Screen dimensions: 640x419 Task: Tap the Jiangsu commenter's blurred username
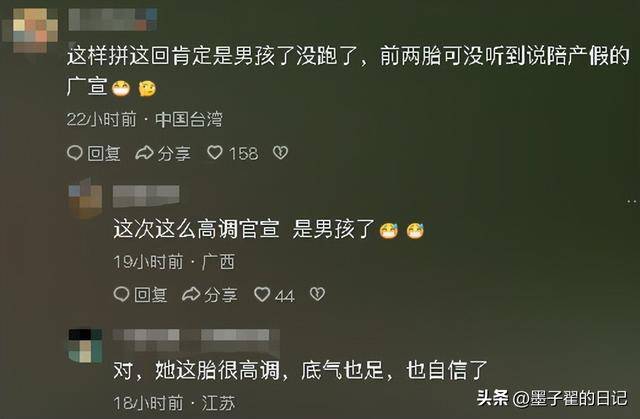[196, 340]
